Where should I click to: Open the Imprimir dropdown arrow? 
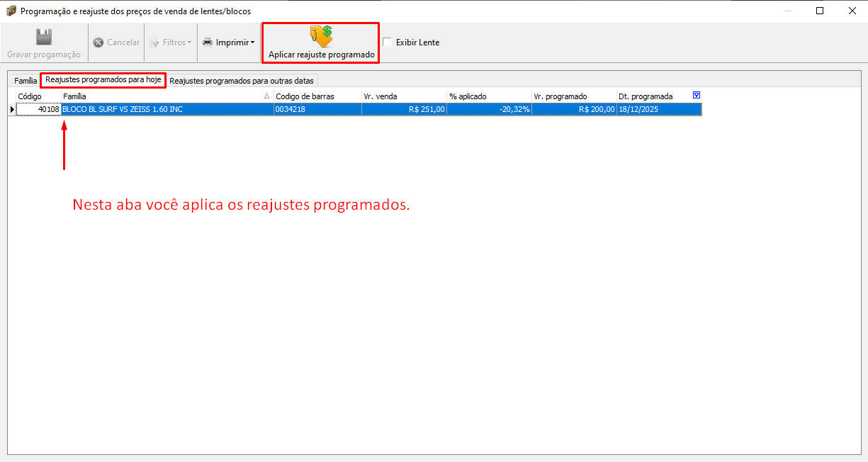click(x=253, y=43)
